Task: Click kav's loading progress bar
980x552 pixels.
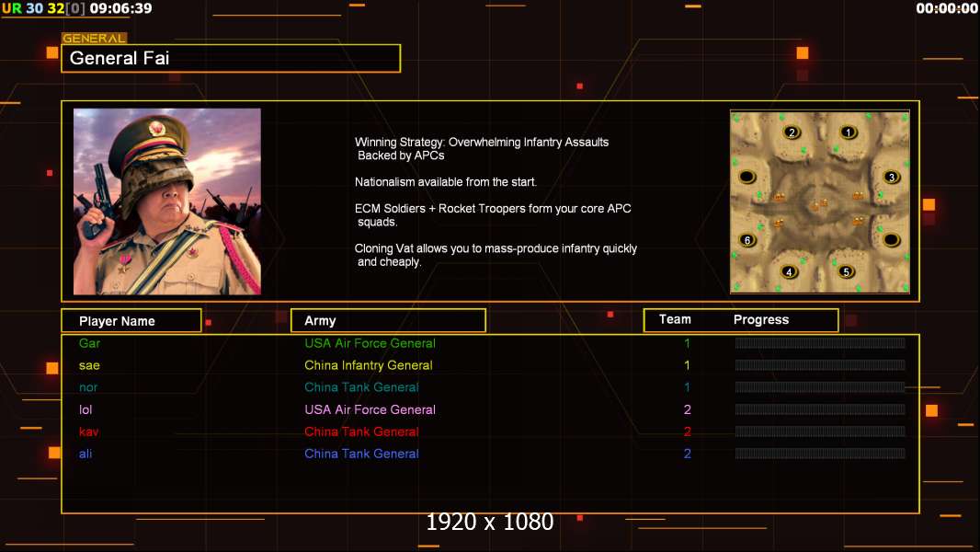Action: point(820,431)
